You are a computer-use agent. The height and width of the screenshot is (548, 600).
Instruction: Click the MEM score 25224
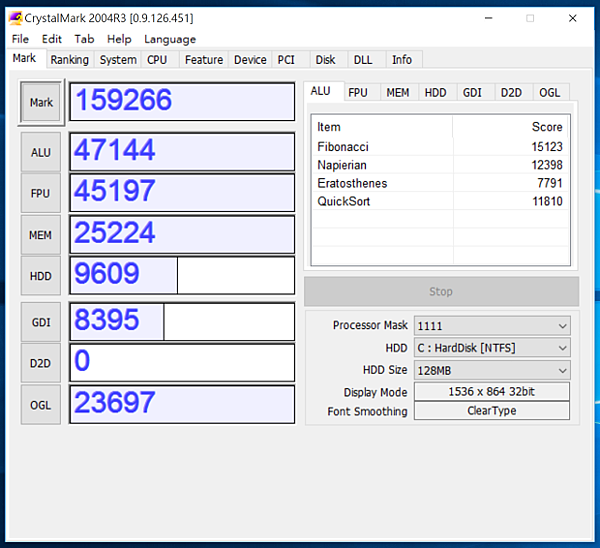point(182,234)
